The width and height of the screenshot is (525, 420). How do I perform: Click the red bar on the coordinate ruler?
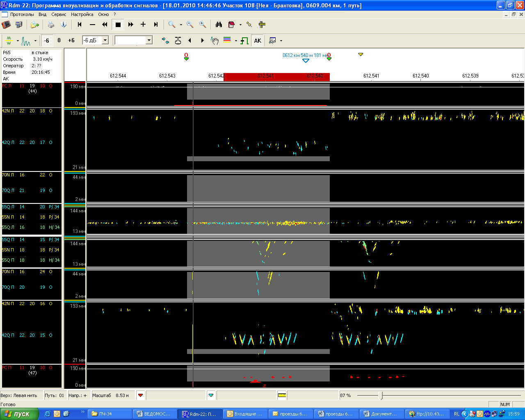tap(276, 77)
